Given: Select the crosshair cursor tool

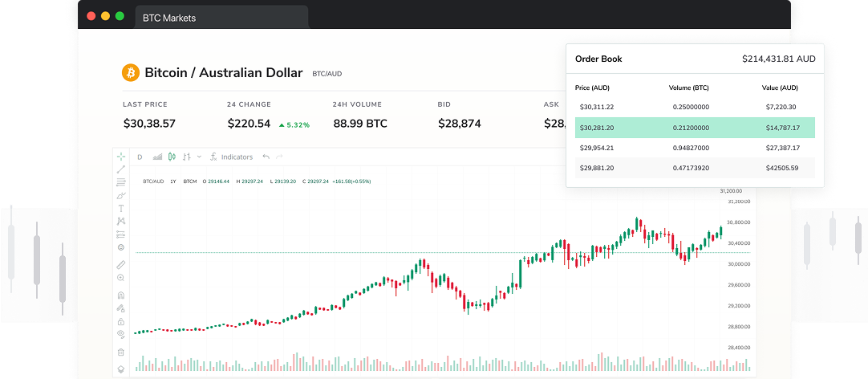Looking at the screenshot, I should (x=121, y=157).
